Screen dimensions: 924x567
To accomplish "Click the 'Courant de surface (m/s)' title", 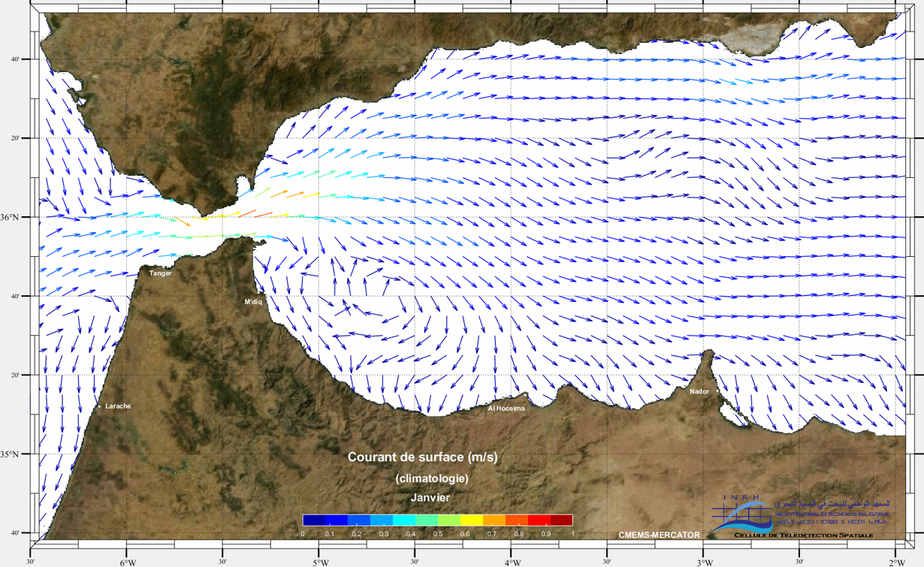I will pyautogui.click(x=422, y=457).
